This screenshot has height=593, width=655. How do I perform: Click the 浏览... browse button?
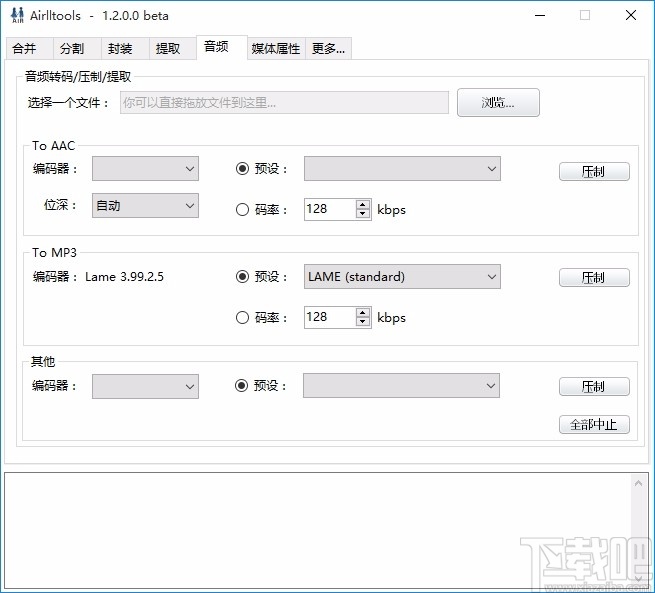[x=498, y=102]
